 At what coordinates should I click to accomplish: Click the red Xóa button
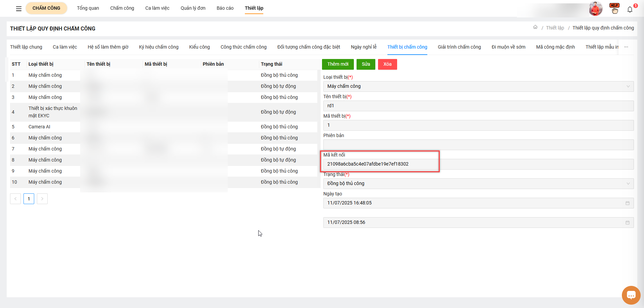tap(387, 64)
